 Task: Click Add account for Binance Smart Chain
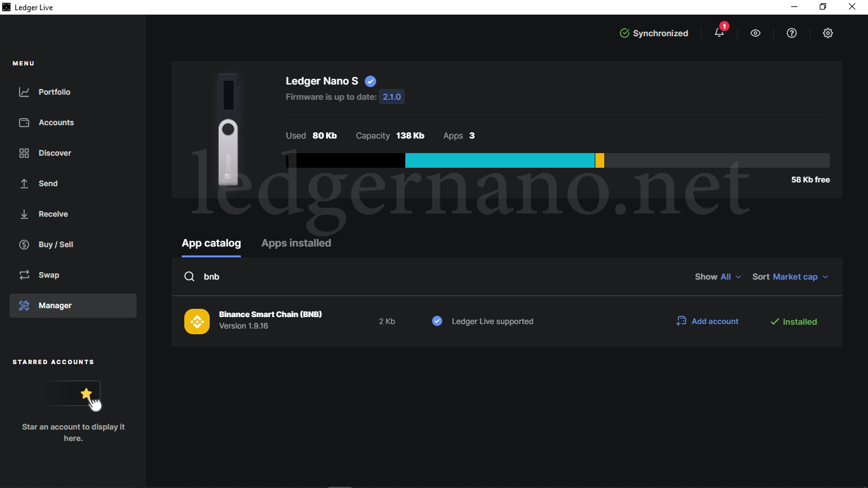(707, 322)
